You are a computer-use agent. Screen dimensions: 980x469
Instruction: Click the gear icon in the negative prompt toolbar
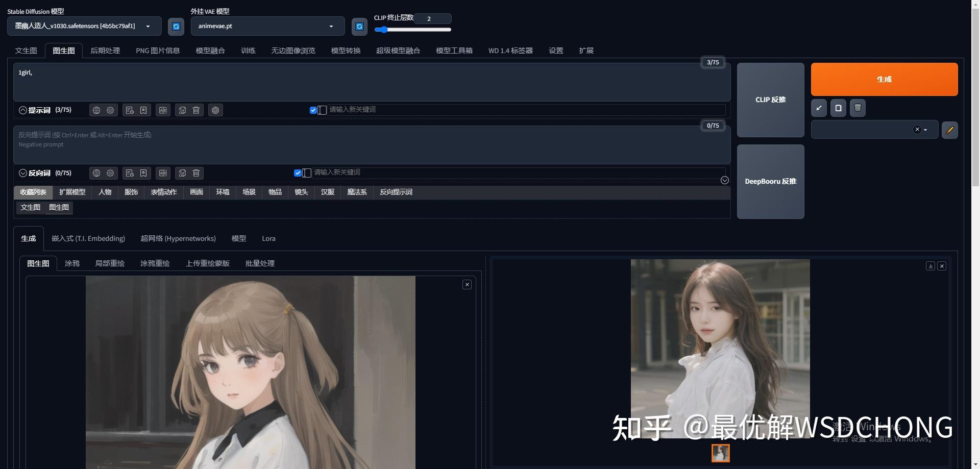point(110,173)
